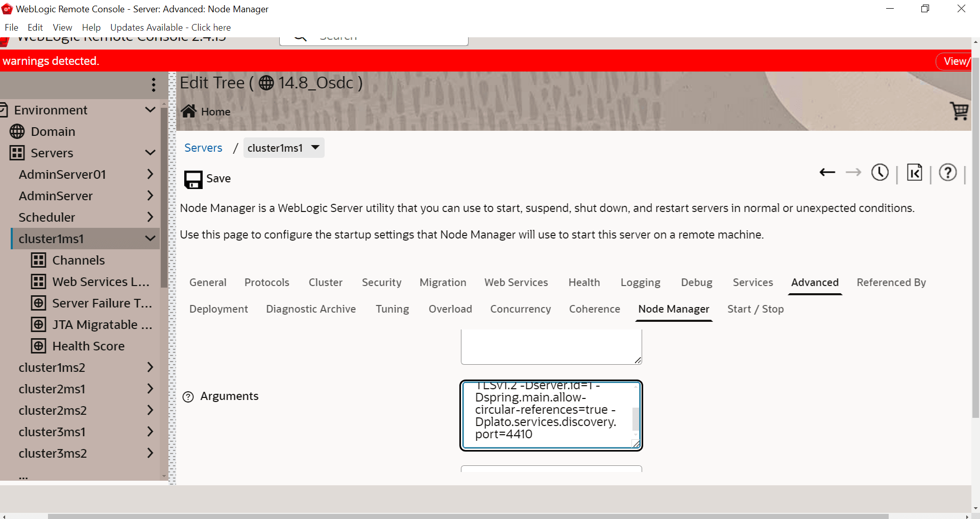Viewport: 980px width, 519px height.
Task: Go to Home via house icon
Action: click(x=189, y=111)
